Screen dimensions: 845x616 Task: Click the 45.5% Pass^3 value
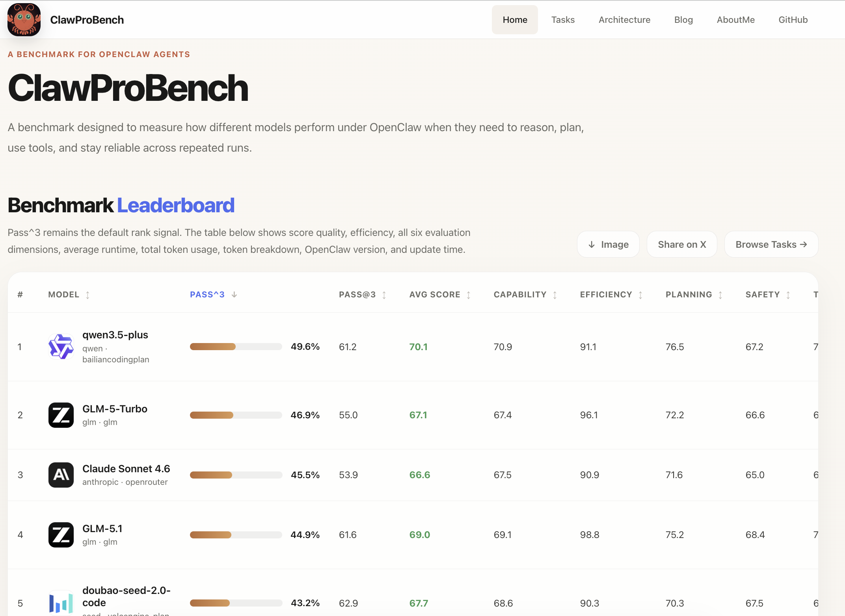click(305, 475)
